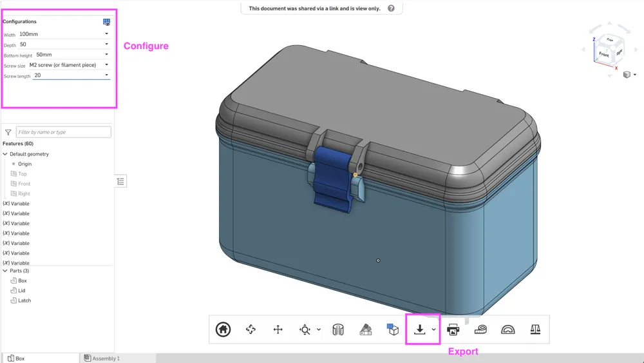Select the first Variable feature
644x363 pixels.
click(x=16, y=204)
